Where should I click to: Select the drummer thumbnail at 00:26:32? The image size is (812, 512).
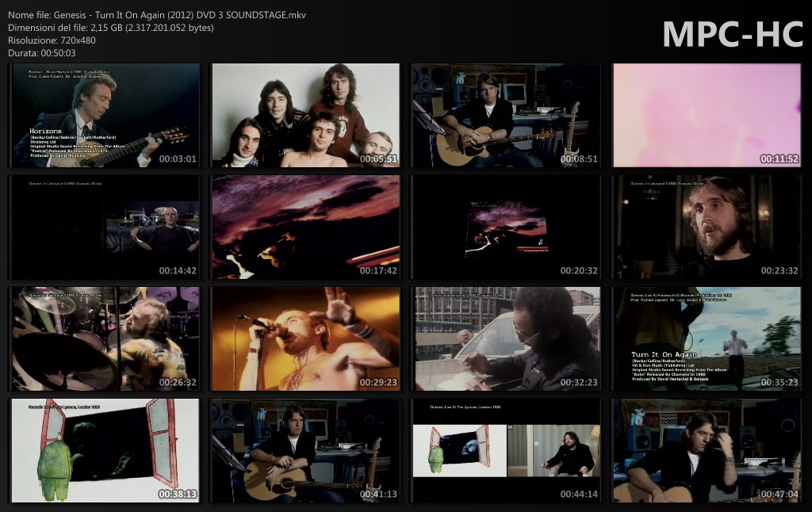click(105, 339)
